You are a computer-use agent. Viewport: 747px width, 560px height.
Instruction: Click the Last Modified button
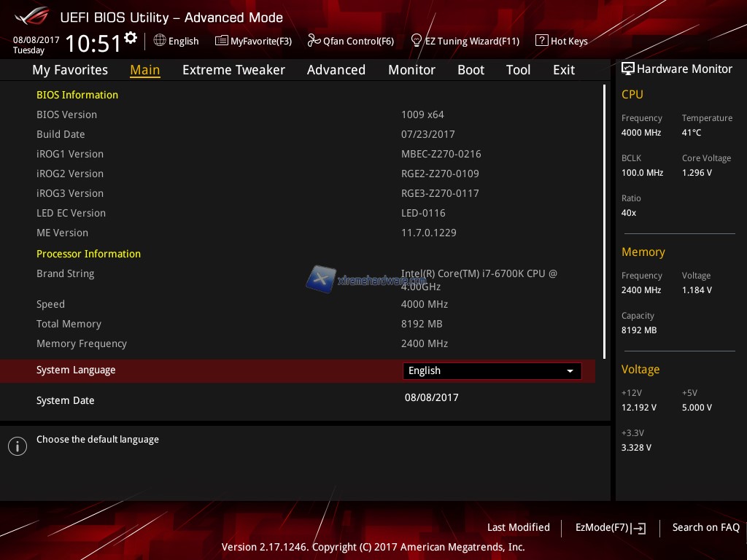click(x=518, y=527)
